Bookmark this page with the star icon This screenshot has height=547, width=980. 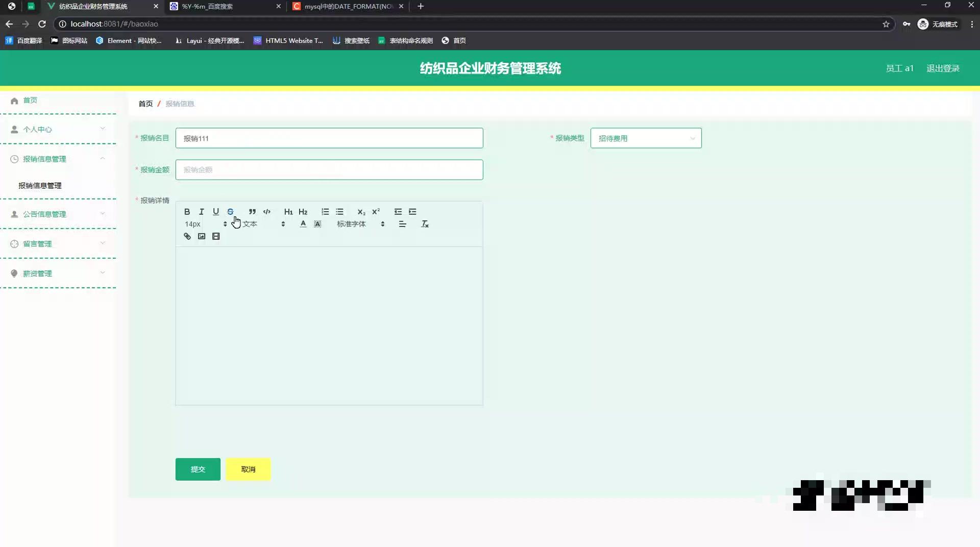(x=886, y=24)
